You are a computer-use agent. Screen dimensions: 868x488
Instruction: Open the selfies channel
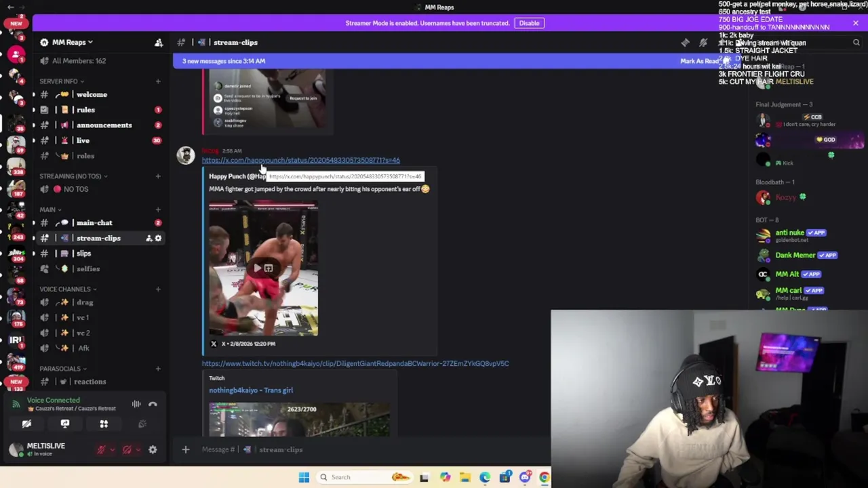coord(100,269)
